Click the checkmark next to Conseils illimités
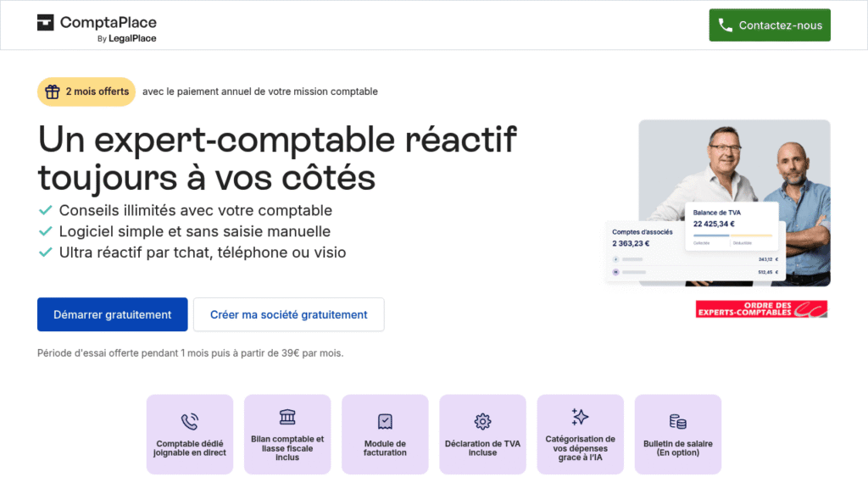The image size is (868, 488). [x=46, y=210]
